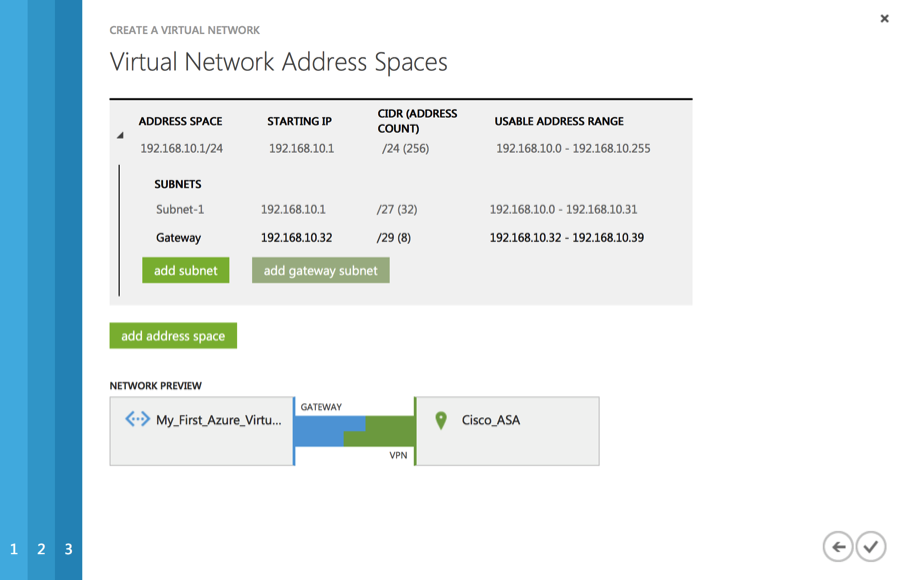The image size is (900, 581).
Task: Select the Subnet-1 name field
Action: pos(180,210)
